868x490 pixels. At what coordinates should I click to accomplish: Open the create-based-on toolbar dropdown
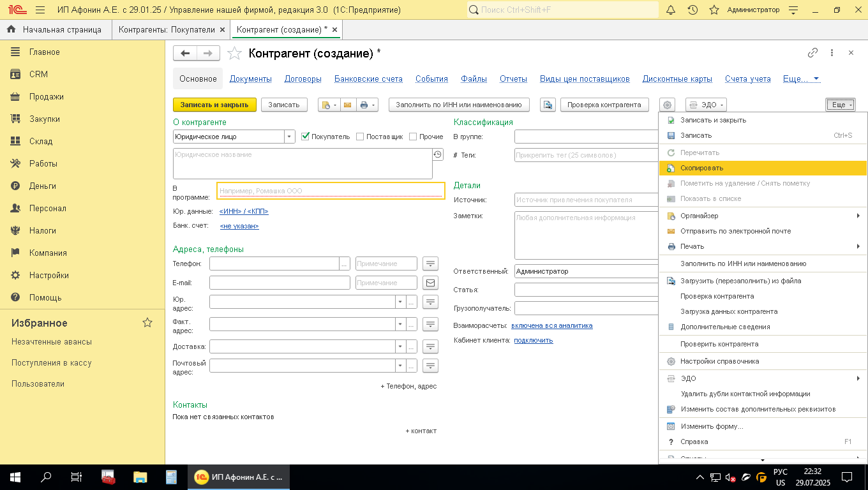tap(329, 105)
